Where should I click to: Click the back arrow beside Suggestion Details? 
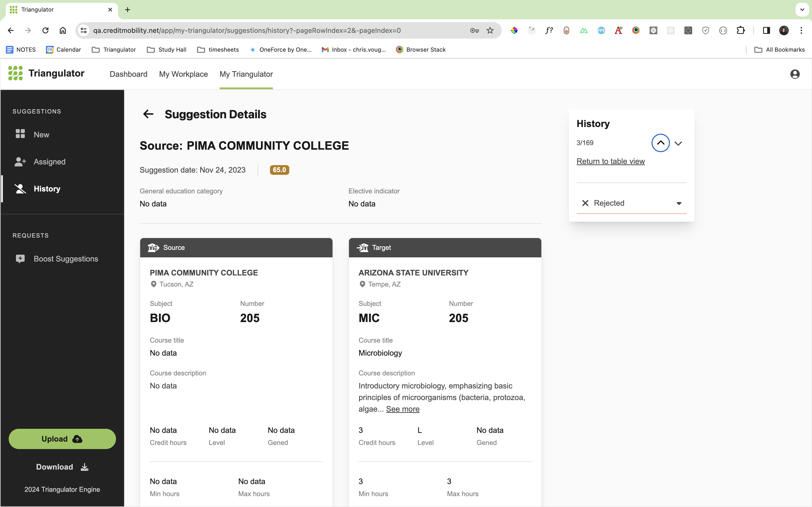tap(148, 114)
